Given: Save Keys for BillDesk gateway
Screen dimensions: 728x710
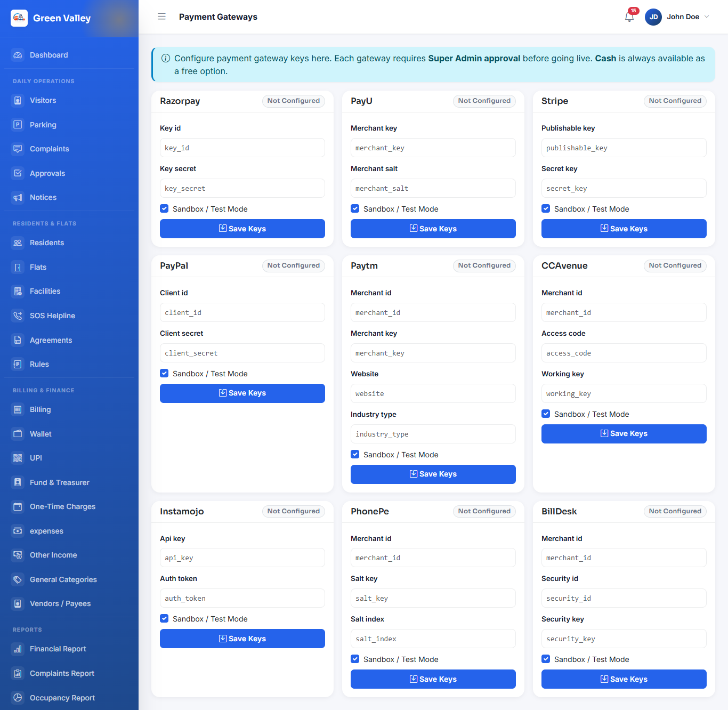Looking at the screenshot, I should coord(624,679).
